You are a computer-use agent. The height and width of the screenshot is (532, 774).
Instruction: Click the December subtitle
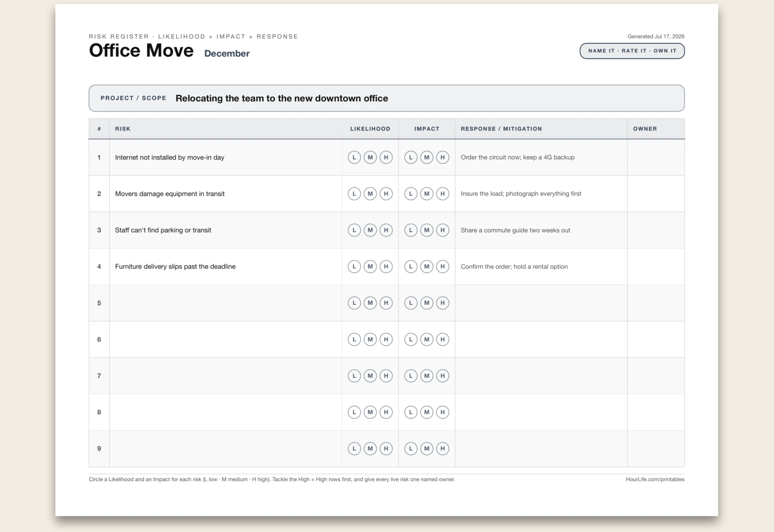(227, 54)
